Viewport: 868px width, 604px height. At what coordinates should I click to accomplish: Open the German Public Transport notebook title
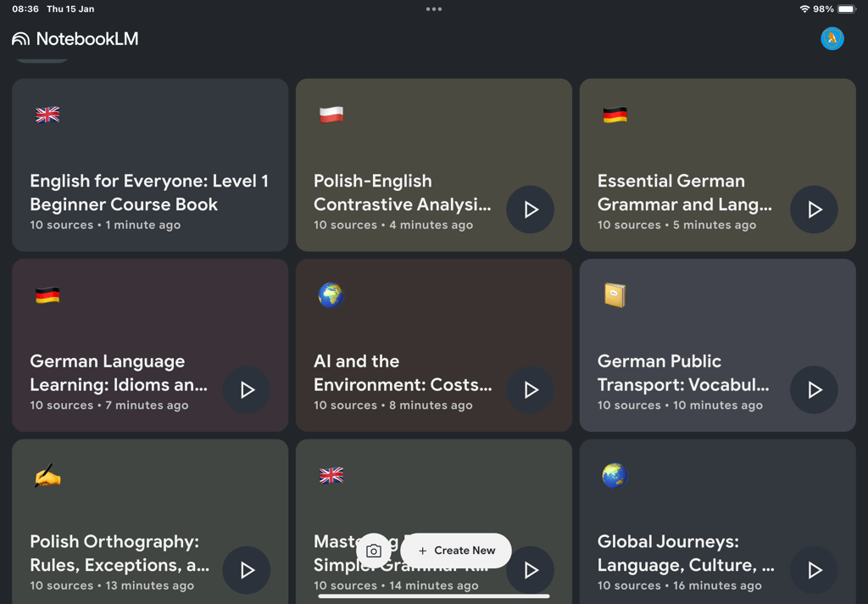point(683,372)
